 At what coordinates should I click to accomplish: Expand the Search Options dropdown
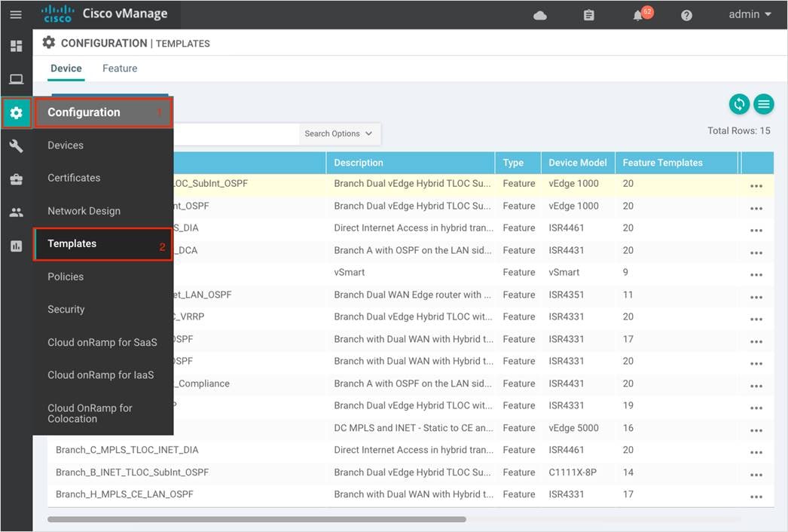[x=338, y=134]
